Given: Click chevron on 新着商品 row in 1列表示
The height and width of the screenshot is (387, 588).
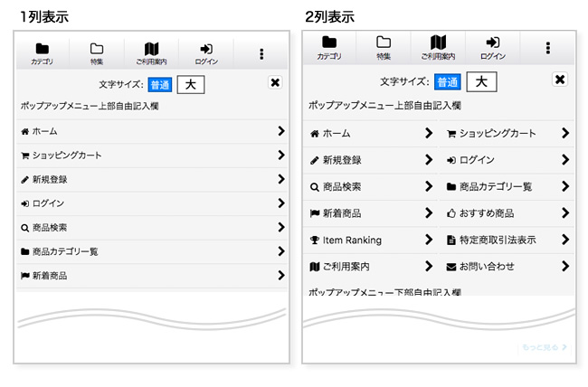Looking at the screenshot, I should pos(281,275).
